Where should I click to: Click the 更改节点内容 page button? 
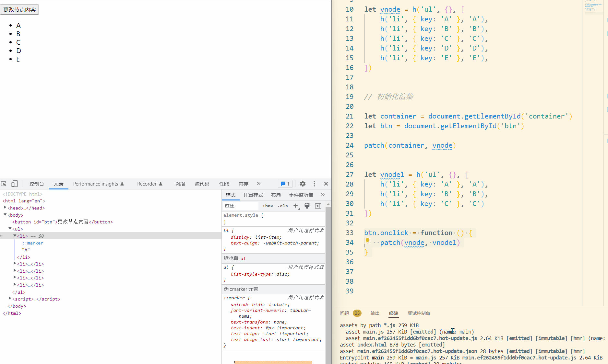[19, 10]
